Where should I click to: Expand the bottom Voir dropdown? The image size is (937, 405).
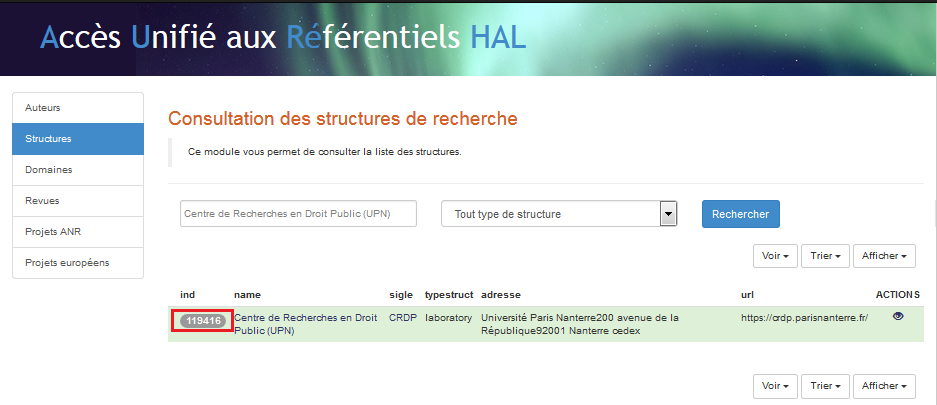[x=775, y=386]
